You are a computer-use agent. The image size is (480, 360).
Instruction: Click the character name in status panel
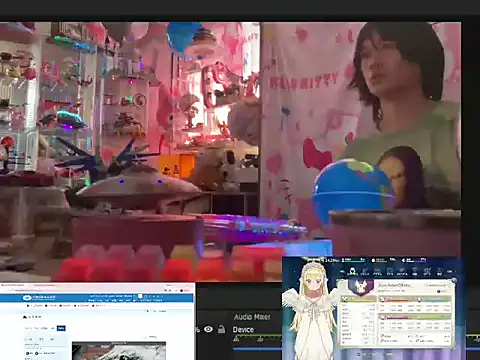pyautogui.click(x=394, y=285)
